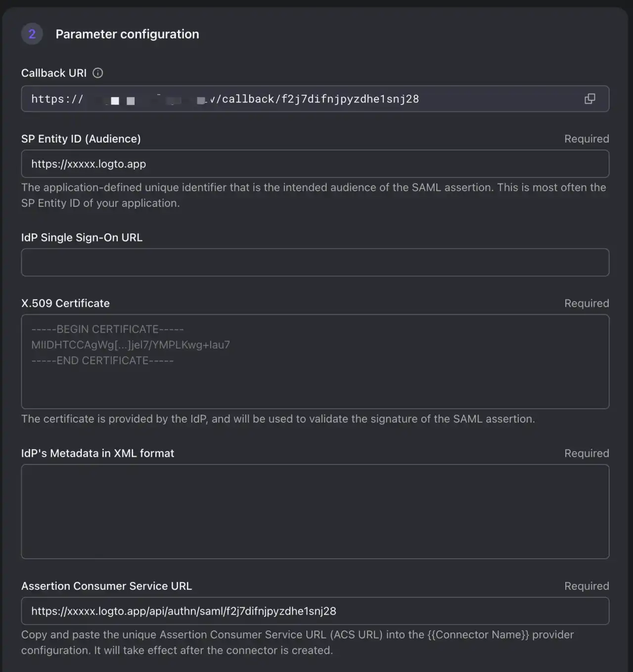Click the SAML assertion certificate description text
Image resolution: width=633 pixels, height=672 pixels.
(x=278, y=419)
